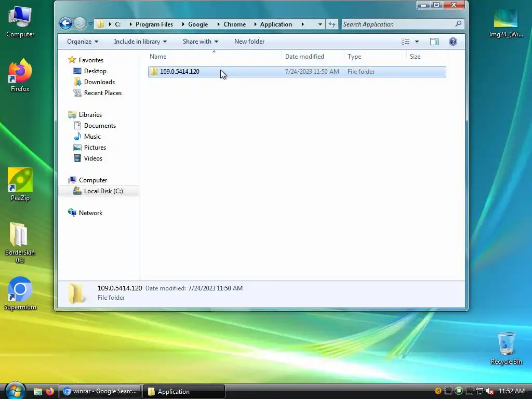Open the Pictures library
This screenshot has height=399, width=532.
coord(95,147)
